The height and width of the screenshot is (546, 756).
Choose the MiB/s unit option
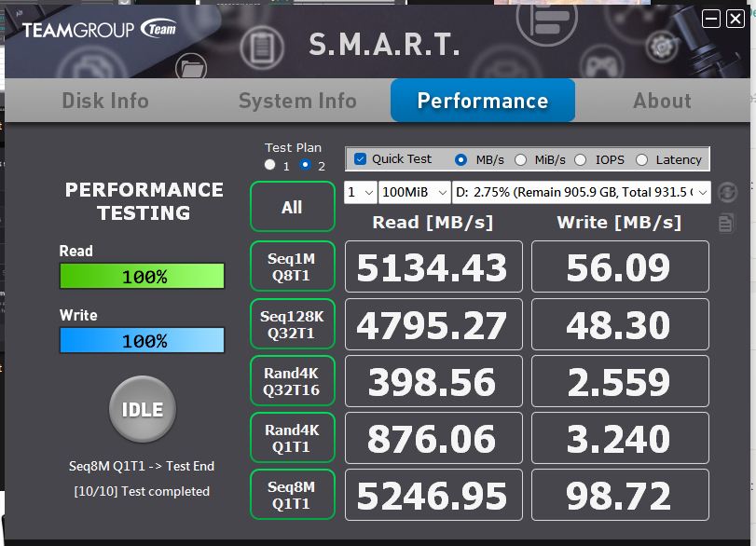tap(521, 159)
